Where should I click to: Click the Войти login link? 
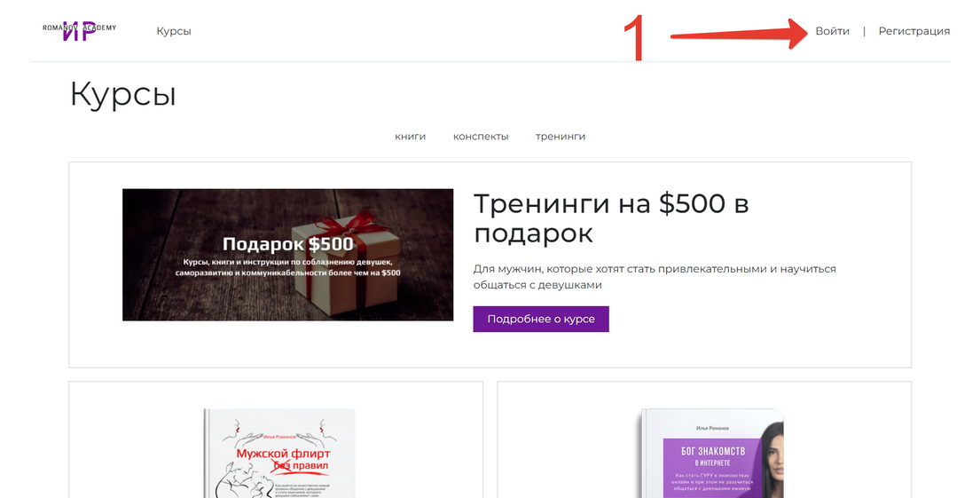pyautogui.click(x=832, y=31)
